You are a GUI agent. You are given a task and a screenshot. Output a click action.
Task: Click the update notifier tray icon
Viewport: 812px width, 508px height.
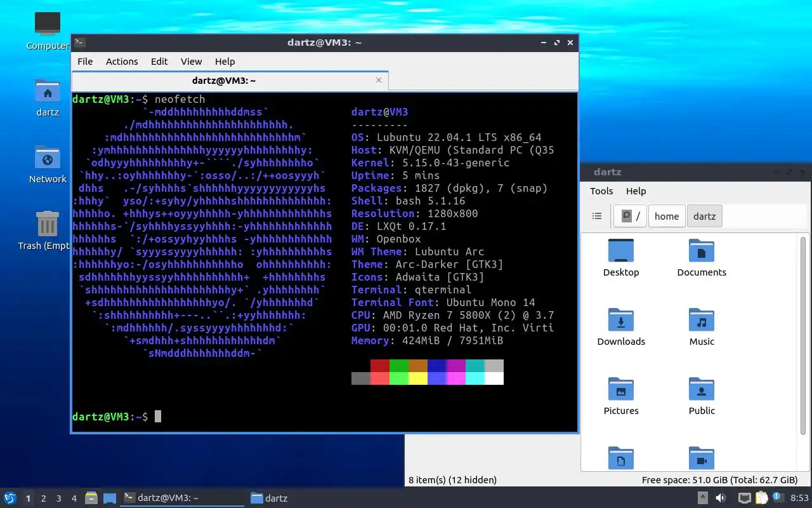click(x=778, y=498)
